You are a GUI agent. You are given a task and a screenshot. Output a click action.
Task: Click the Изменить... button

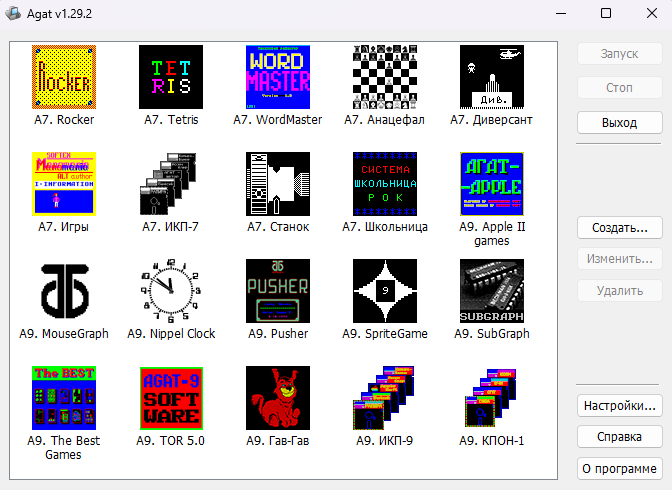coord(619,259)
